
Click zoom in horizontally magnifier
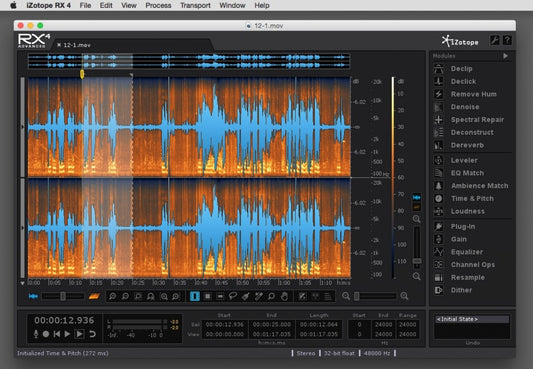(404, 296)
